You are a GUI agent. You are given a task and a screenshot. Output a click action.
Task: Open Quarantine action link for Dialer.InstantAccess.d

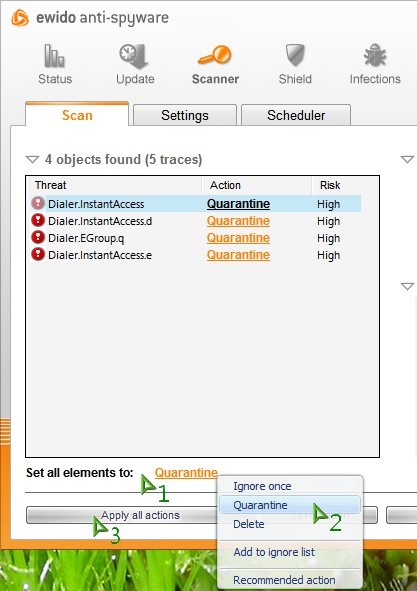[238, 221]
